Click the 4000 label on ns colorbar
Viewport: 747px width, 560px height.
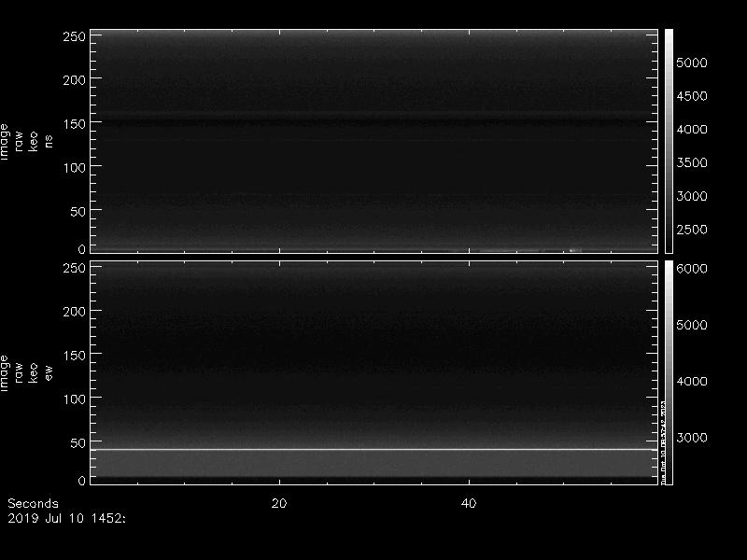pyautogui.click(x=692, y=130)
